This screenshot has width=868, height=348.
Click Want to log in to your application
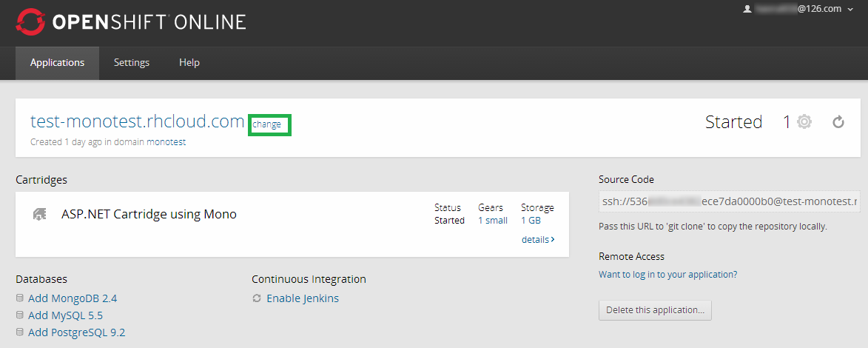[x=667, y=274]
